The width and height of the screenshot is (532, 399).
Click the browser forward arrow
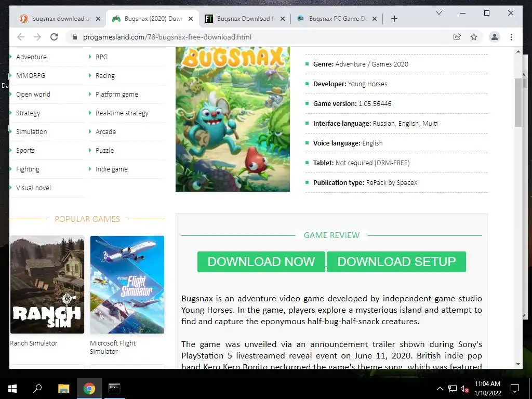[x=37, y=37]
